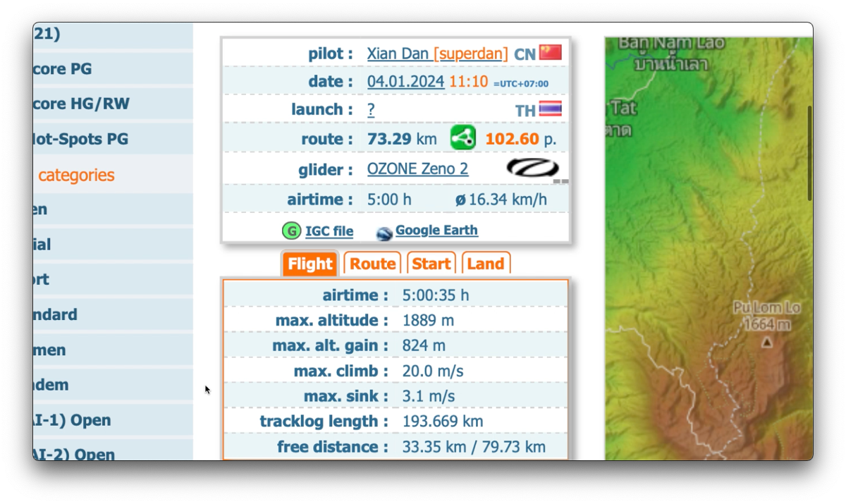Switch to the Start tab
This screenshot has width=846, height=504.
click(431, 264)
